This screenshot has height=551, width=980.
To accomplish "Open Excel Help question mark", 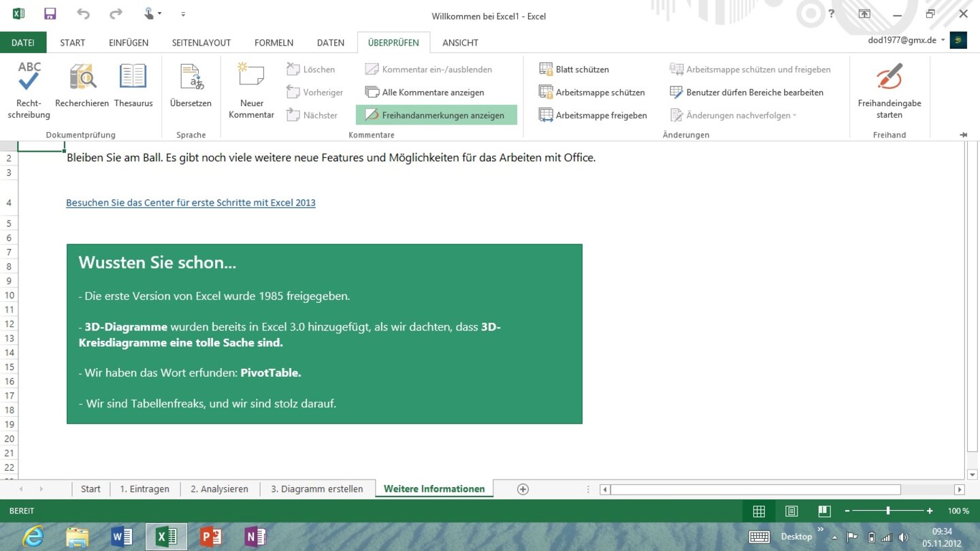I will tap(831, 14).
